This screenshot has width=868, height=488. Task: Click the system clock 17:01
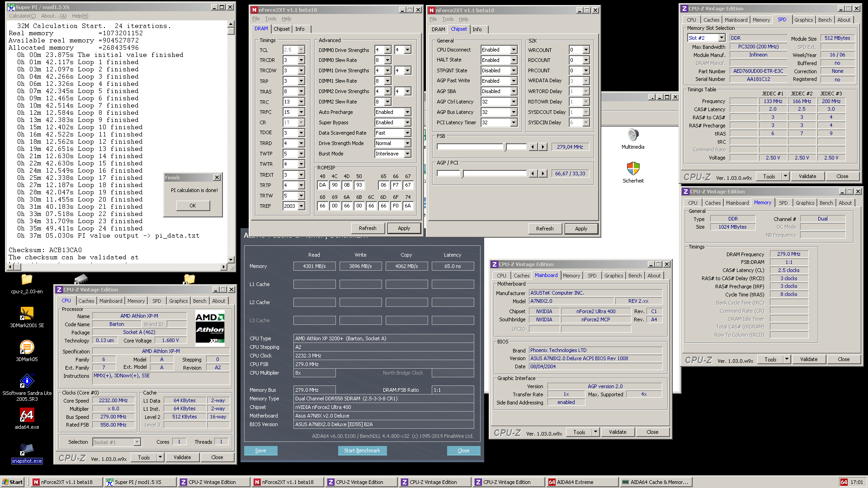(857, 482)
